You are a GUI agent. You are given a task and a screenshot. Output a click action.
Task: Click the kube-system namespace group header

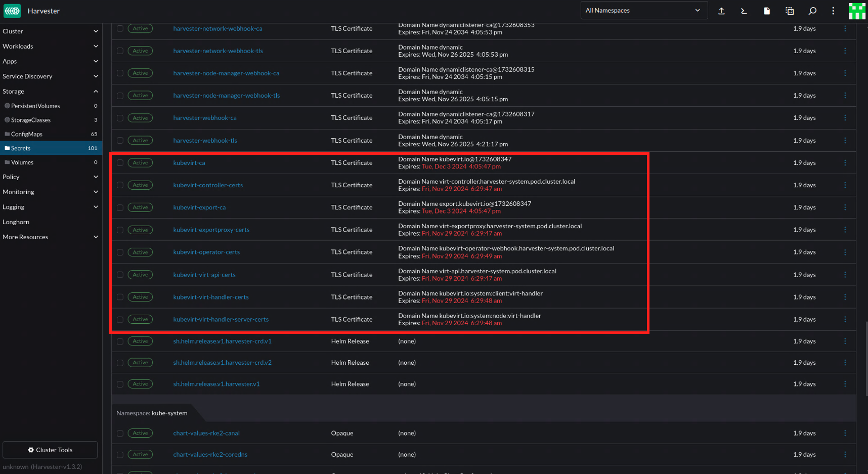click(152, 413)
